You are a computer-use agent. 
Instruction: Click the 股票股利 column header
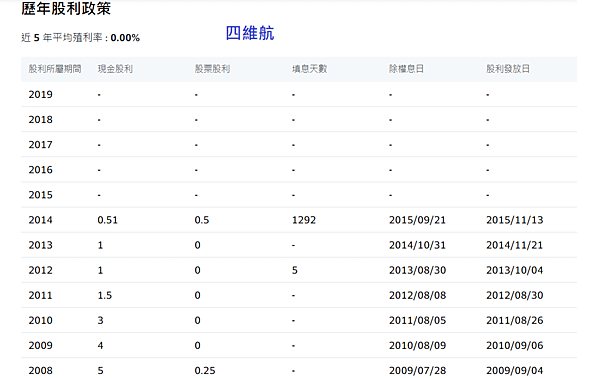pos(212,69)
